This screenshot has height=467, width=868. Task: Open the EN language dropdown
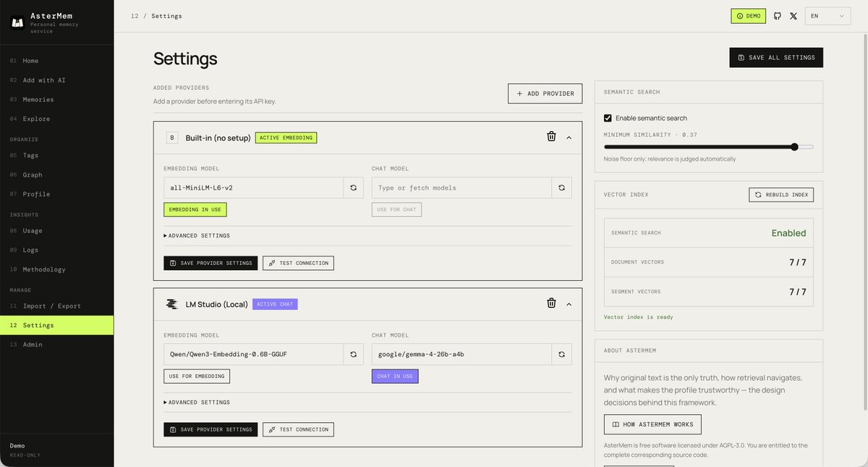pos(827,16)
